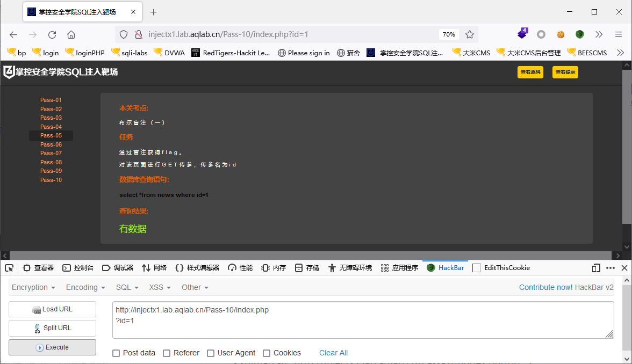This screenshot has height=364, width=632.
Task: Check the User Agent option
Action: [x=211, y=353]
